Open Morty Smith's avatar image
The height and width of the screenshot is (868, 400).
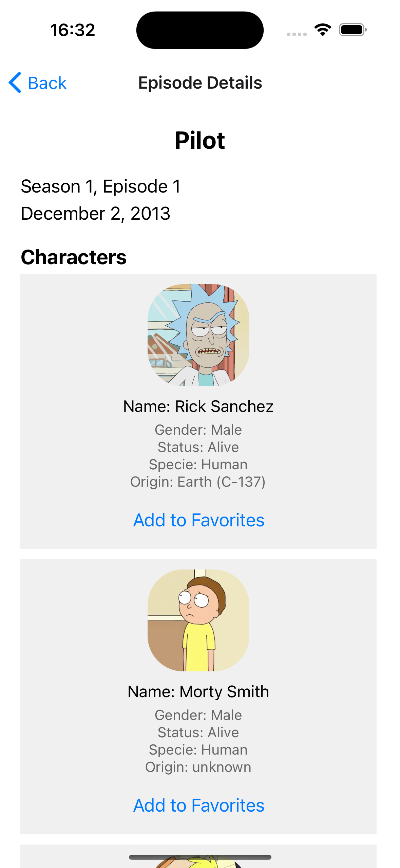[198, 620]
